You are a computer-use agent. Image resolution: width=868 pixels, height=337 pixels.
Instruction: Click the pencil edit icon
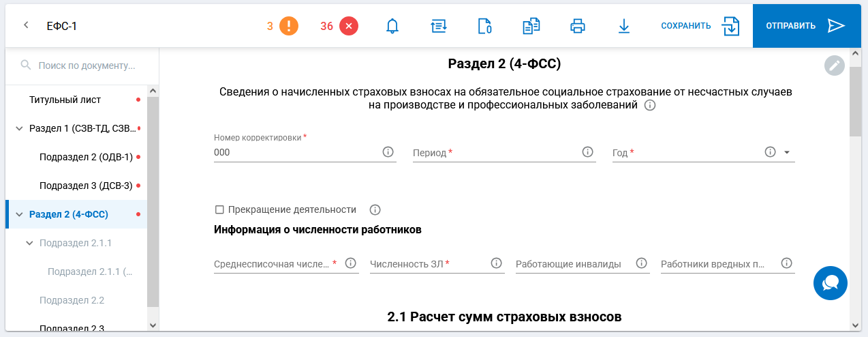(x=834, y=65)
